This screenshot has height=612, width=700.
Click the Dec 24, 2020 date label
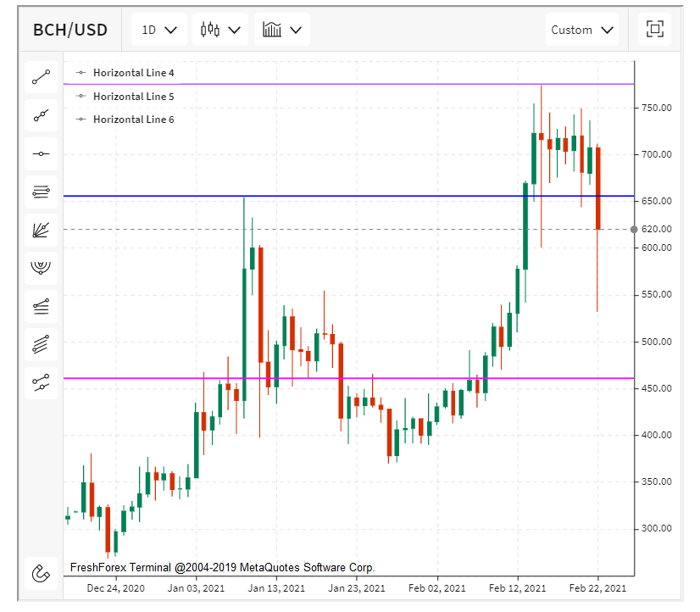115,588
